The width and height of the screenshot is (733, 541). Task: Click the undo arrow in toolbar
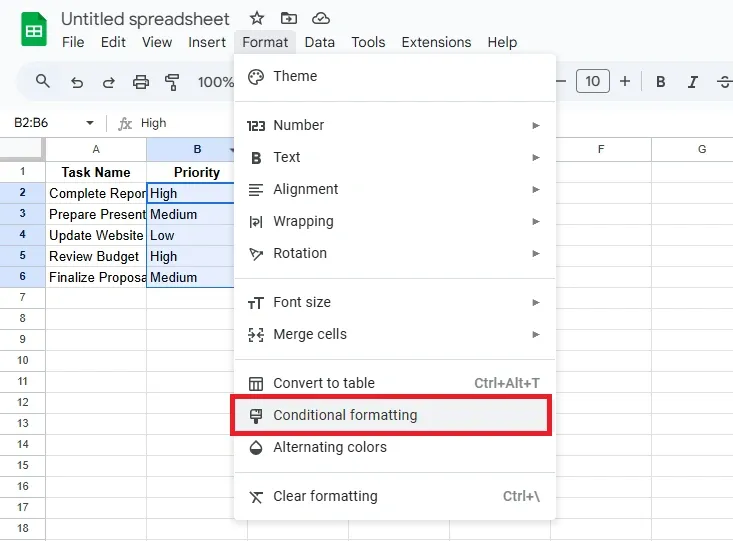[77, 82]
